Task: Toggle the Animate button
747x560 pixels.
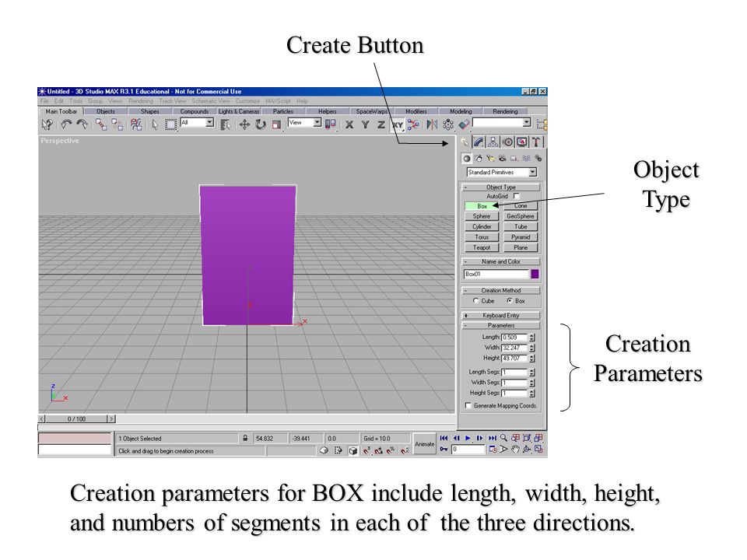Action: coord(425,444)
